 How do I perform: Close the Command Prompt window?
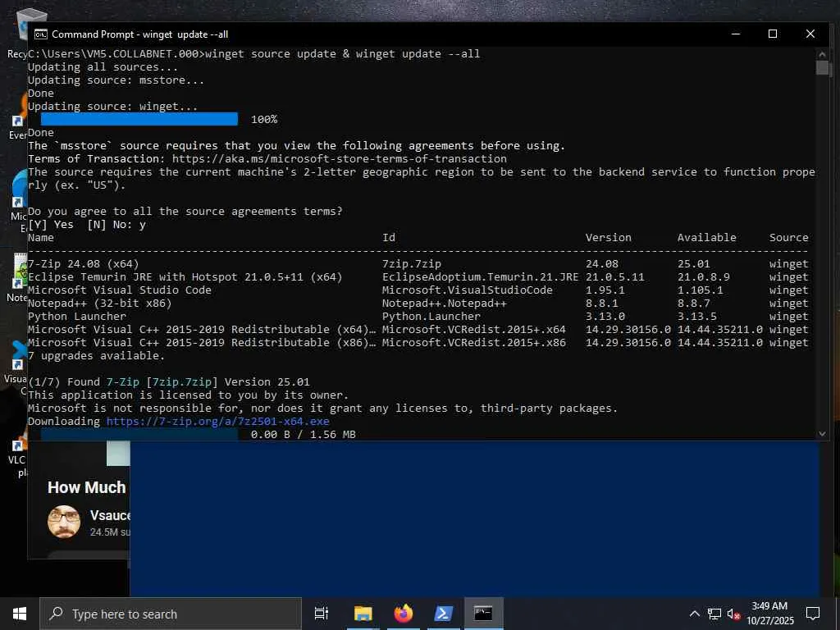coord(810,34)
